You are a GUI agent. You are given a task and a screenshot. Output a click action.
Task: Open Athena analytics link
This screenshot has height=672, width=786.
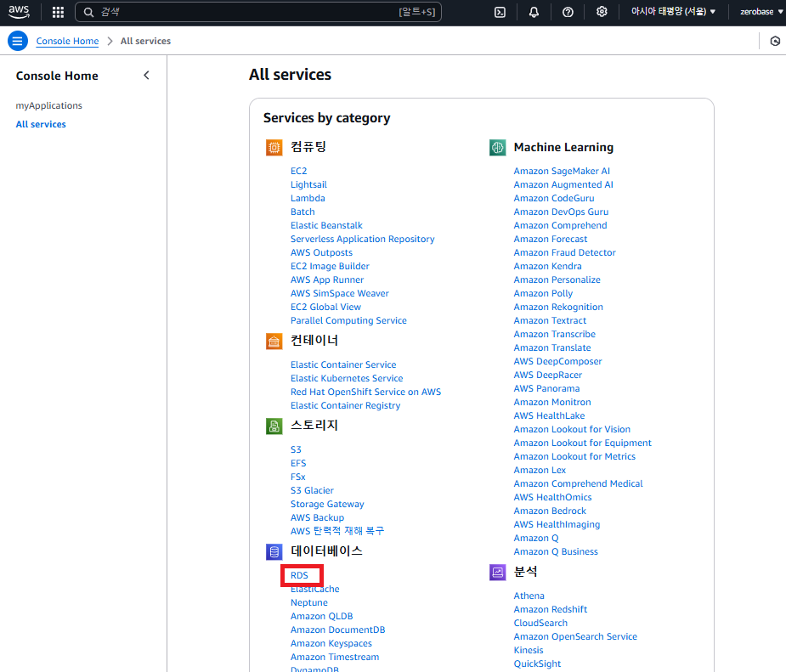[529, 596]
